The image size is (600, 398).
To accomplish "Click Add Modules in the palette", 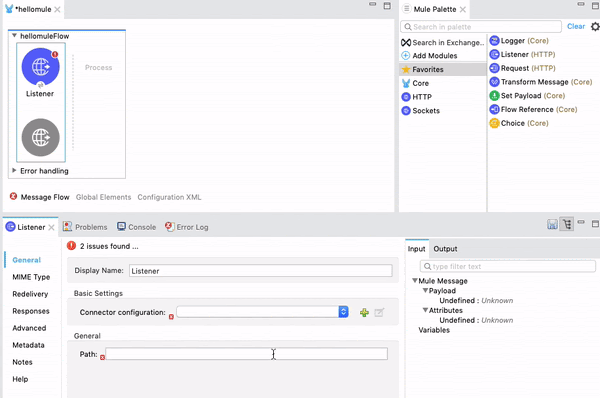I will [x=429, y=55].
